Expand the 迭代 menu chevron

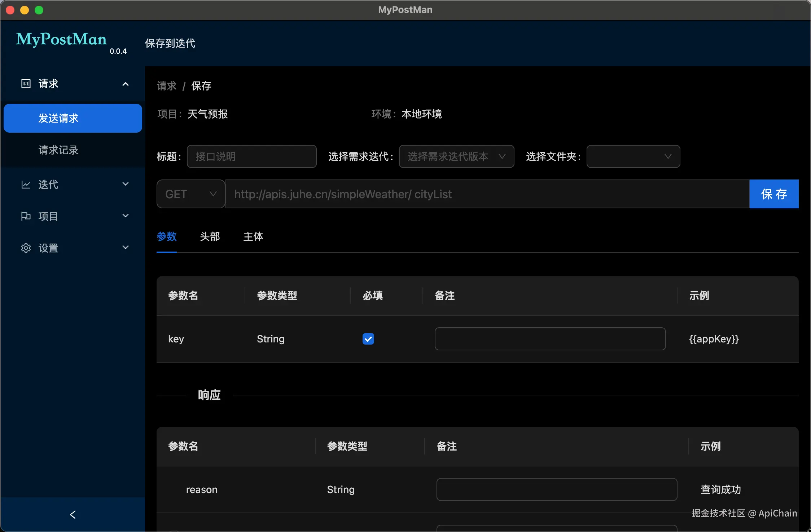coord(126,184)
